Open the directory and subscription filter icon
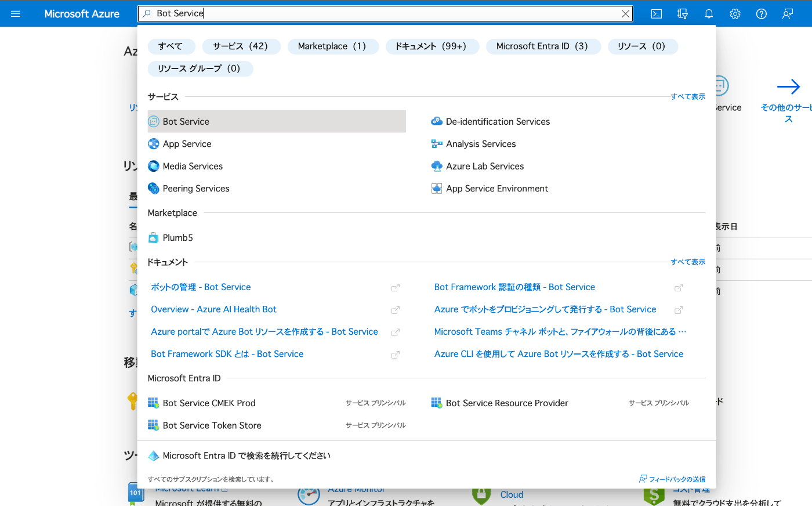 click(x=683, y=14)
